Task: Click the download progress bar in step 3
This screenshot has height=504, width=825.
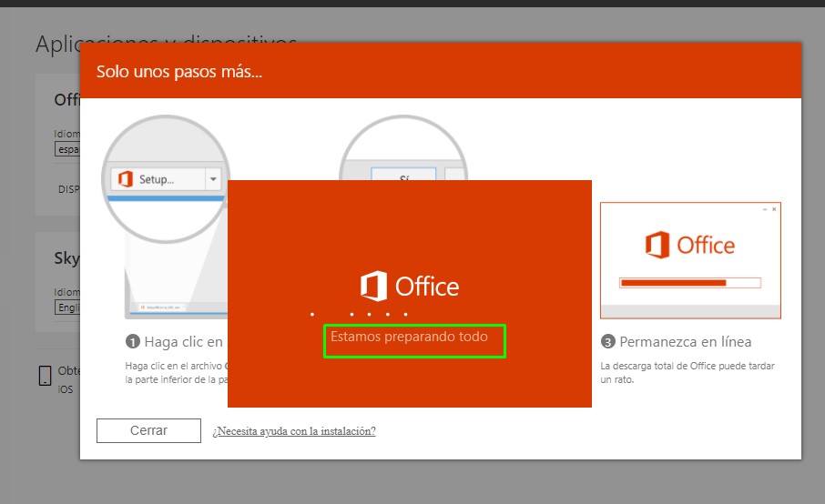Action: click(689, 283)
